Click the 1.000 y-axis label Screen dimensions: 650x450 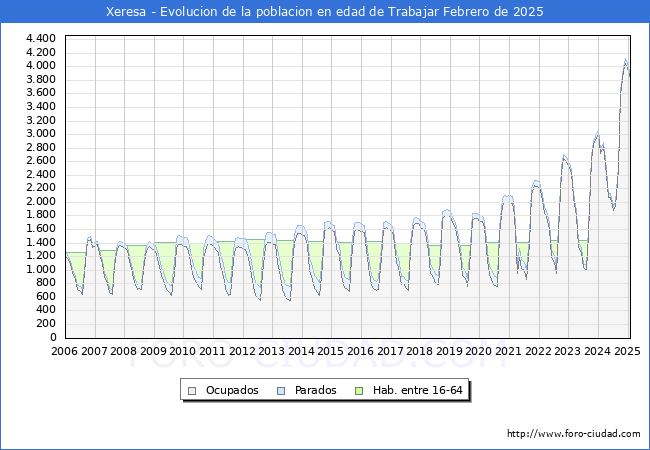pyautogui.click(x=41, y=269)
